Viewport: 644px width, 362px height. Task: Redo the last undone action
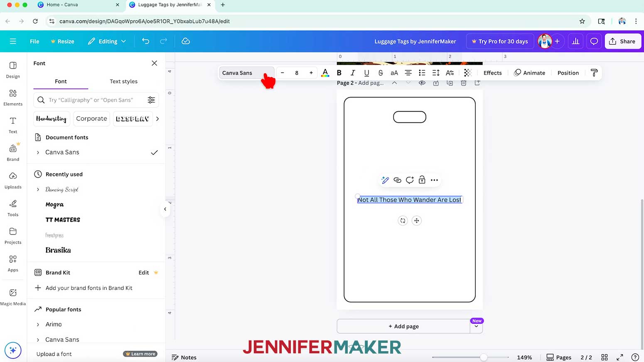163,41
